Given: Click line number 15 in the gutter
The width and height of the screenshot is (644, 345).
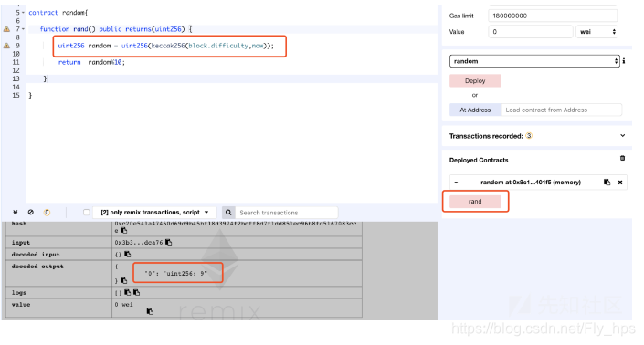Looking at the screenshot, I should coord(16,95).
